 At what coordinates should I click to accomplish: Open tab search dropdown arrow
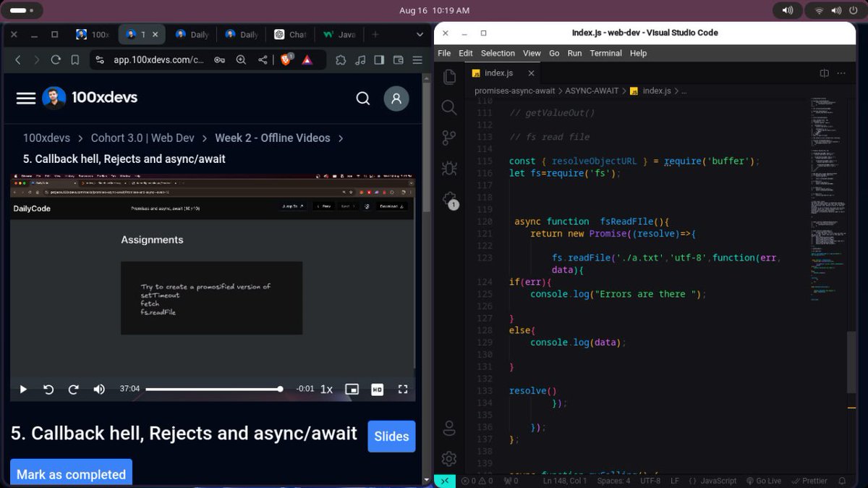pos(420,34)
